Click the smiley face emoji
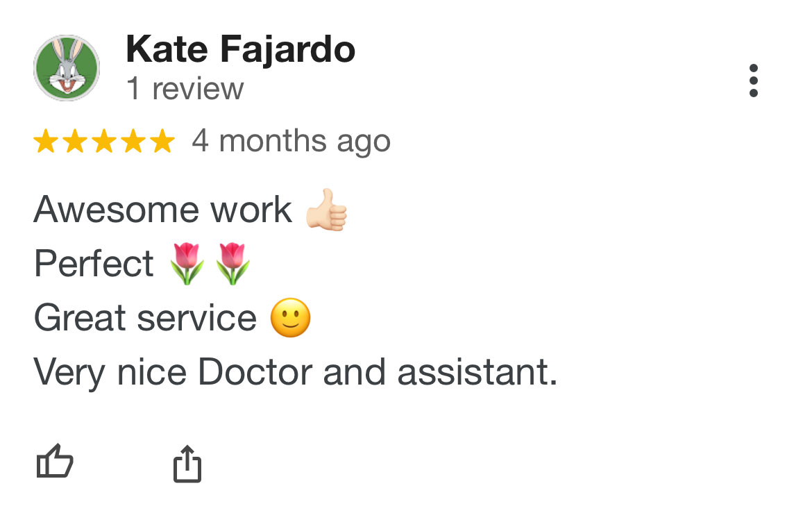Image resolution: width=812 pixels, height=513 pixels. point(290,318)
